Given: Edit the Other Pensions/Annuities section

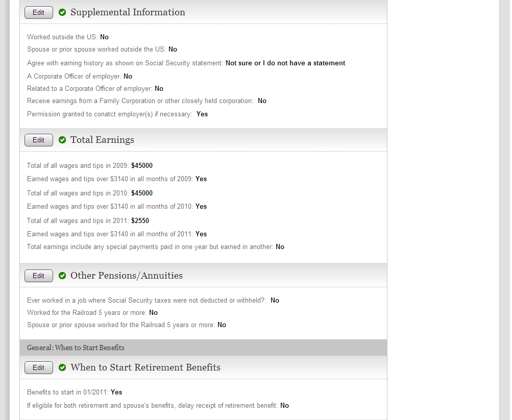Looking at the screenshot, I should 39,276.
